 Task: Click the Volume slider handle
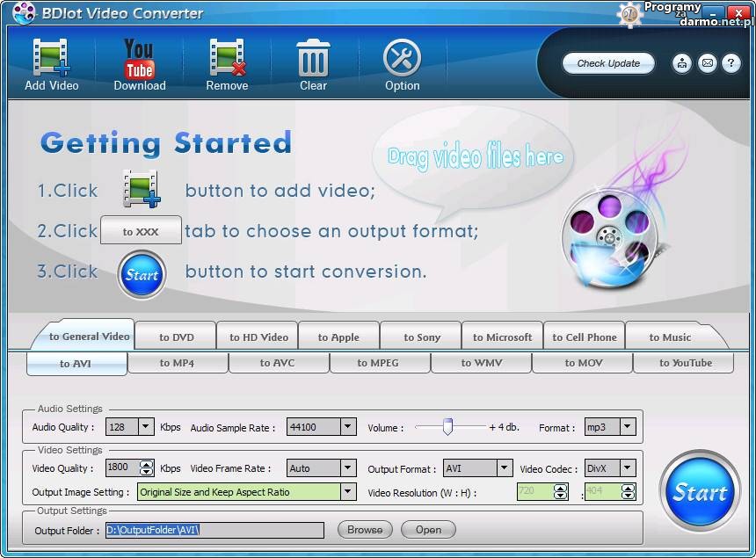coord(447,427)
